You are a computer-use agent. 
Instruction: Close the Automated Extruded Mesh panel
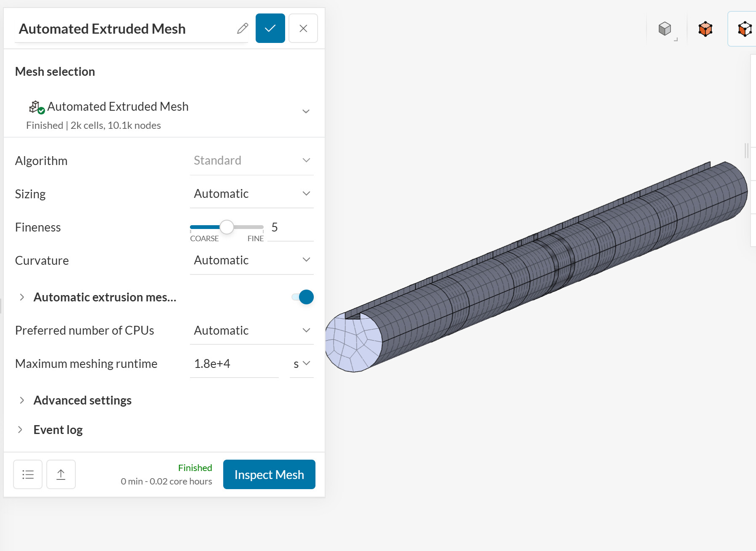coord(303,29)
